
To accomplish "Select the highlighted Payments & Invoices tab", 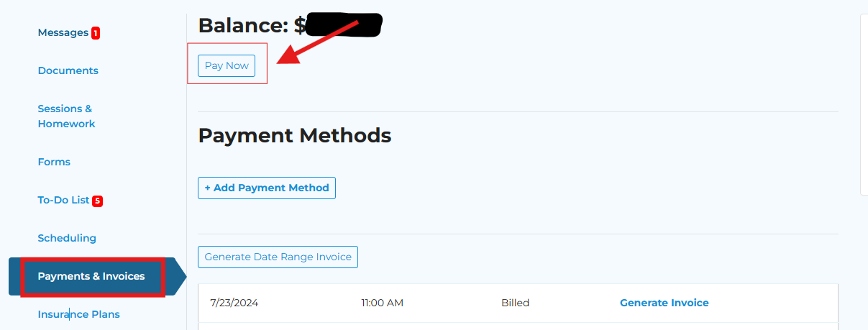I will pos(91,276).
